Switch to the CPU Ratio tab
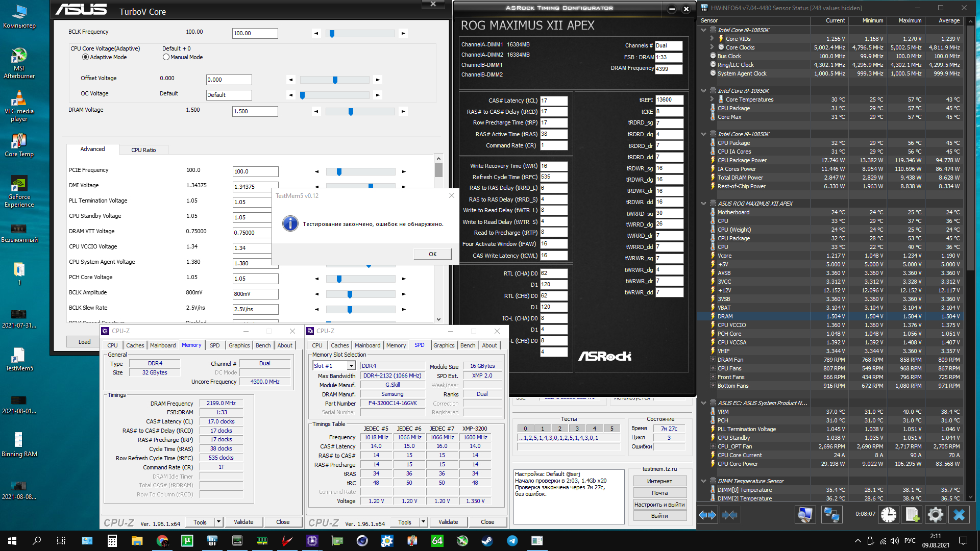This screenshot has width=980, height=551. [143, 150]
